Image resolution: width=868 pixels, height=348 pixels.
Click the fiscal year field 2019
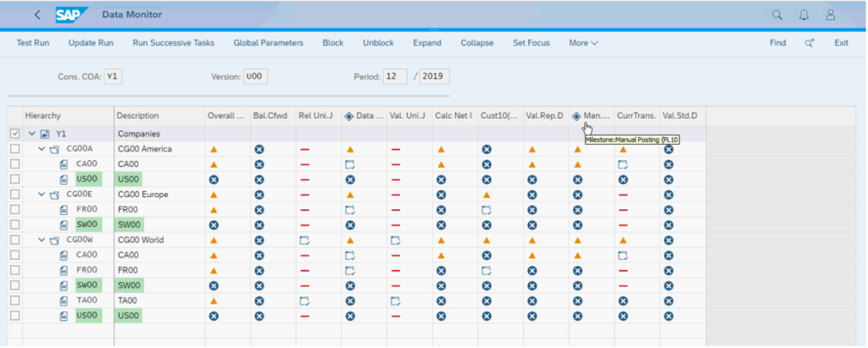point(435,77)
